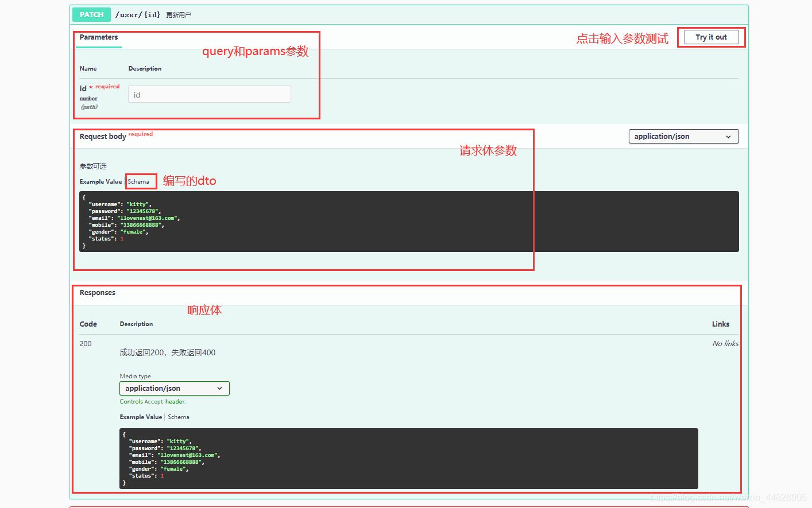
Task: Click the Request body section heading
Action: click(103, 137)
